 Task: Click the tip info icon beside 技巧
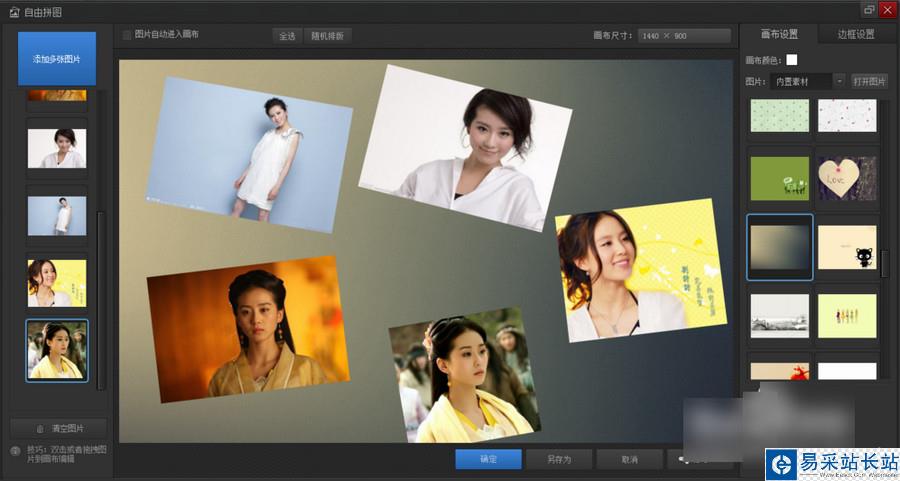point(16,451)
